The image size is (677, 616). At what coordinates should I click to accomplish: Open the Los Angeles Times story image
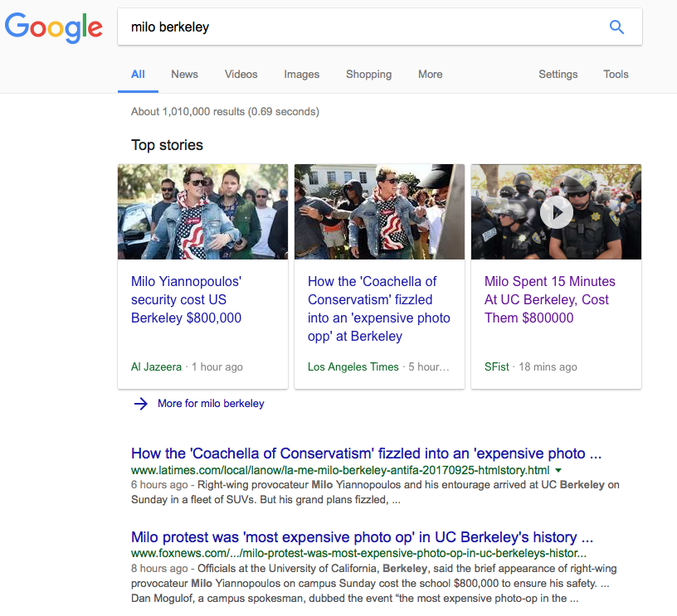click(x=379, y=211)
